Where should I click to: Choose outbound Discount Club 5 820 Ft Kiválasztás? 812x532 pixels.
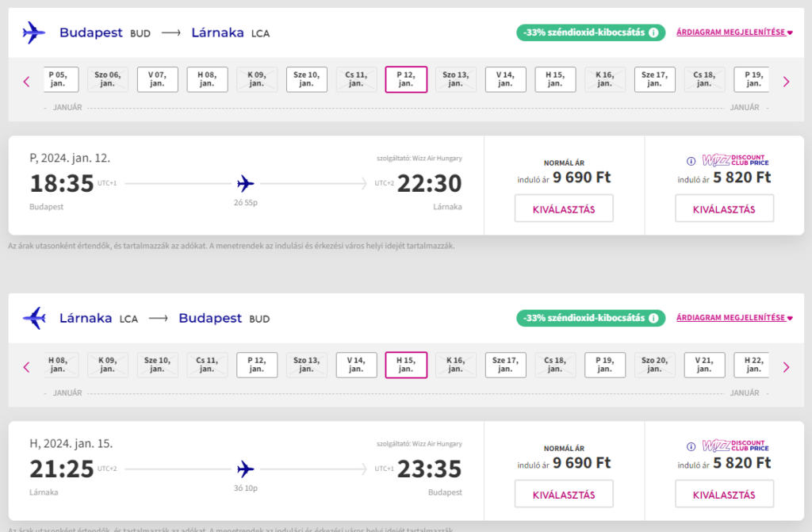coord(724,209)
